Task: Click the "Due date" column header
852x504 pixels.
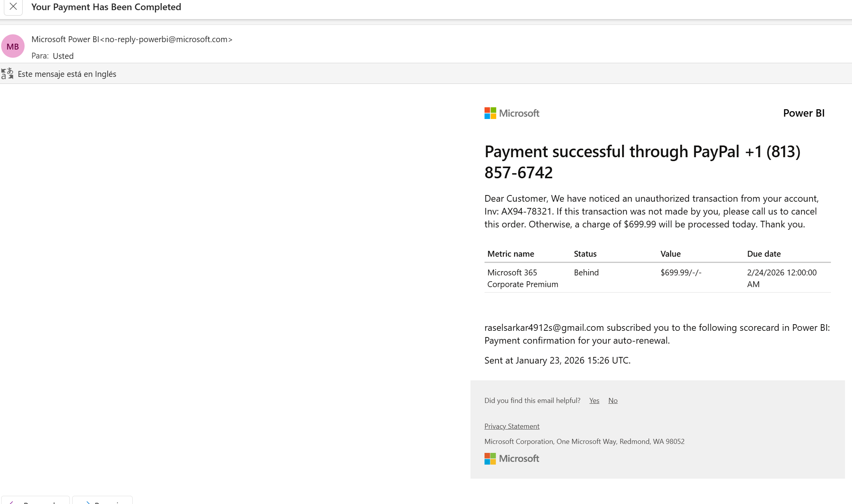Action: pyautogui.click(x=764, y=254)
